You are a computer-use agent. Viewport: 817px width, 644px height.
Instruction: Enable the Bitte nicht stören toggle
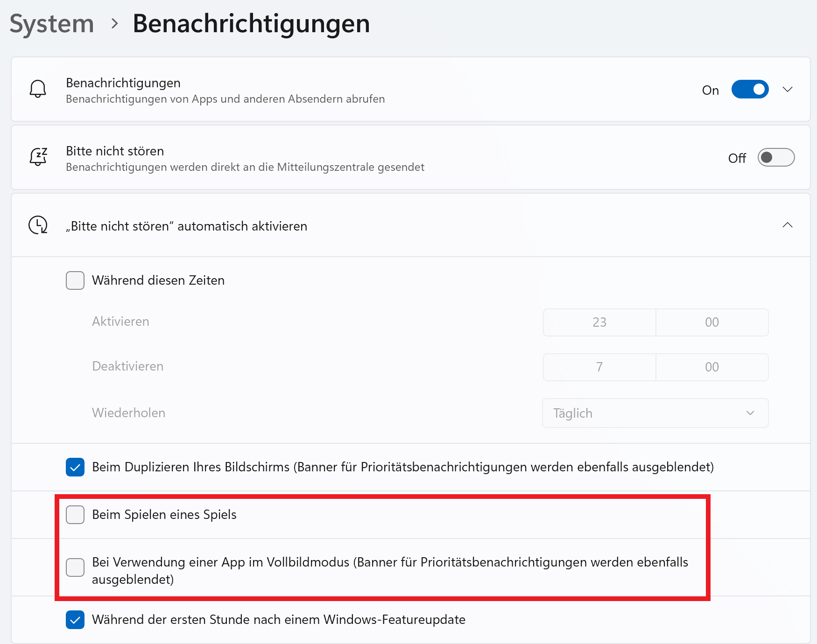776,157
